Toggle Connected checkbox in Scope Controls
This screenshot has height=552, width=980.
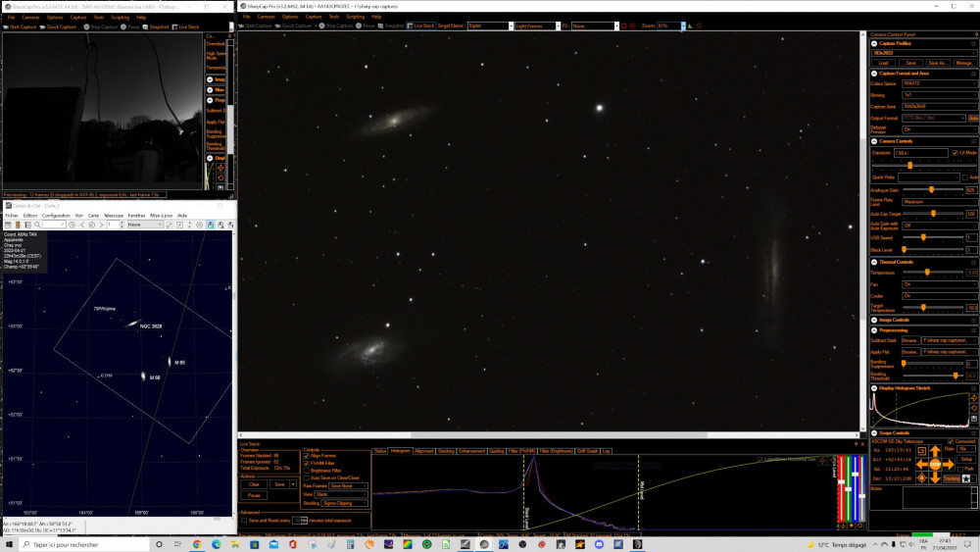pyautogui.click(x=951, y=441)
